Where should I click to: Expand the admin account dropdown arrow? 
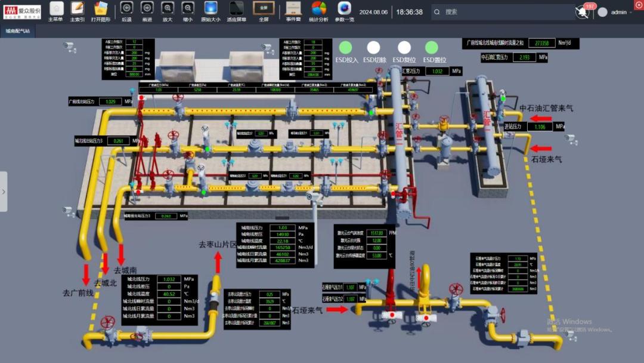tap(631, 13)
